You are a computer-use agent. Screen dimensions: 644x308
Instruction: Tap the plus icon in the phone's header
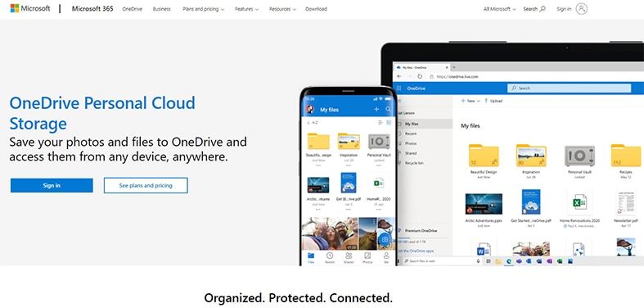[x=376, y=110]
